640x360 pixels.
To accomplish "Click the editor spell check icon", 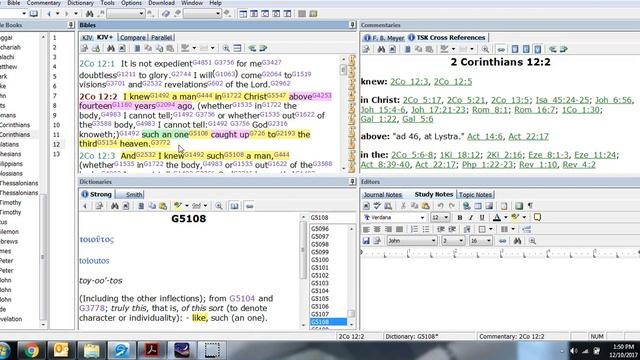I will click(377, 206).
